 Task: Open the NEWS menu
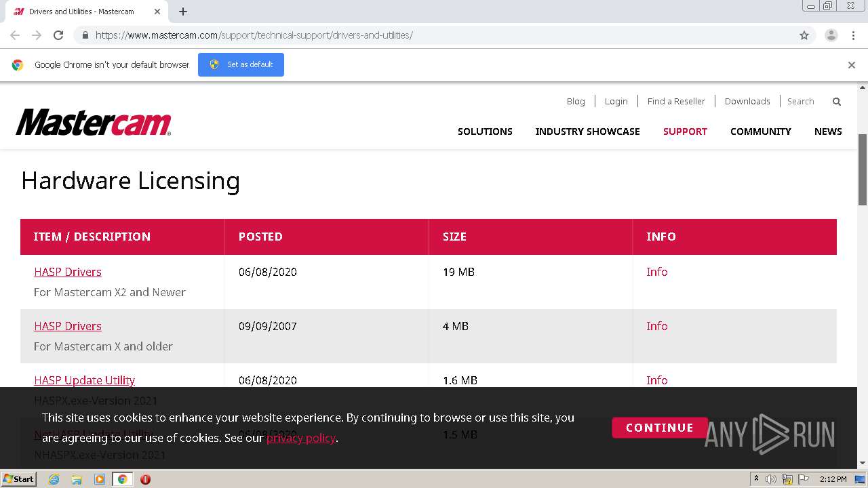[828, 131]
